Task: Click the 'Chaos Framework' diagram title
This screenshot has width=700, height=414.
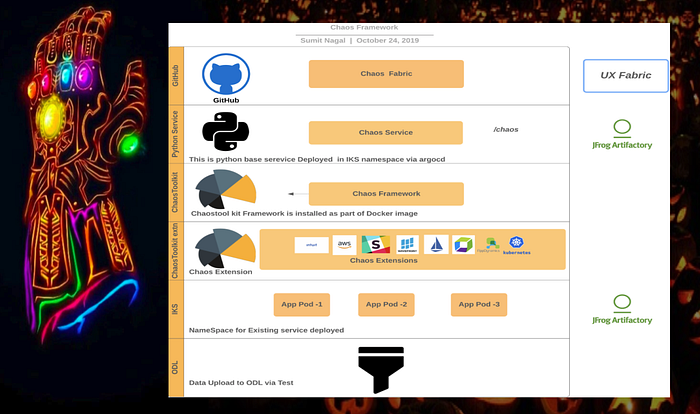Action: [x=364, y=27]
